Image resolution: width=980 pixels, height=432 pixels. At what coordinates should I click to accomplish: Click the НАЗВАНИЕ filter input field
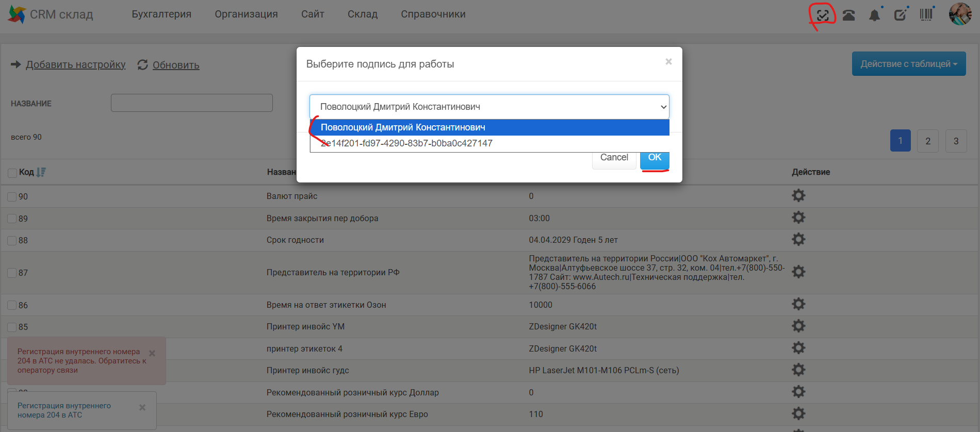191,103
